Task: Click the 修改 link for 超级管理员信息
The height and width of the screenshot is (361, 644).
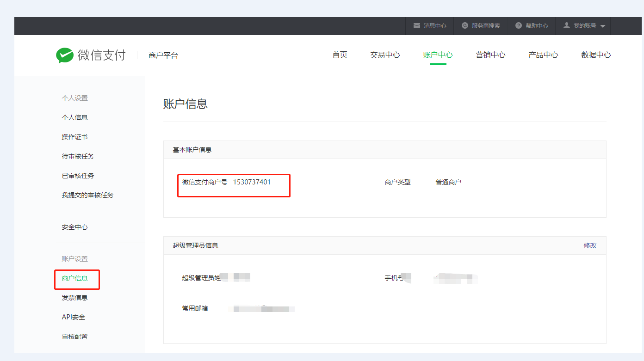Action: [590, 245]
